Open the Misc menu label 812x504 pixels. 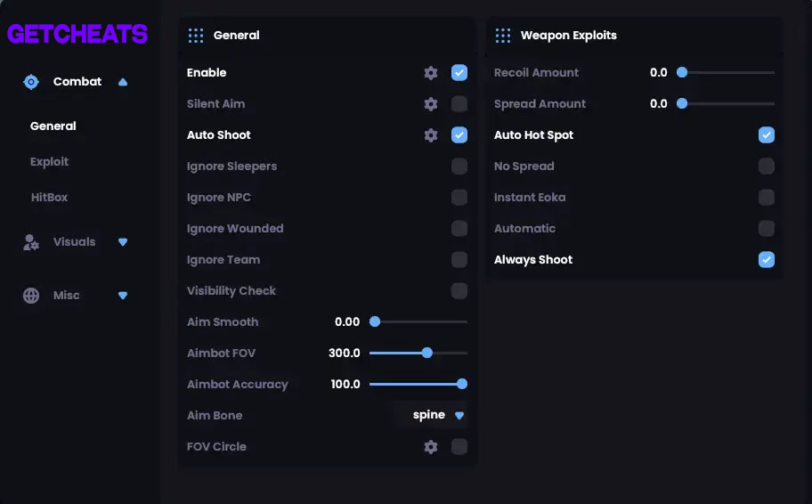[66, 296]
